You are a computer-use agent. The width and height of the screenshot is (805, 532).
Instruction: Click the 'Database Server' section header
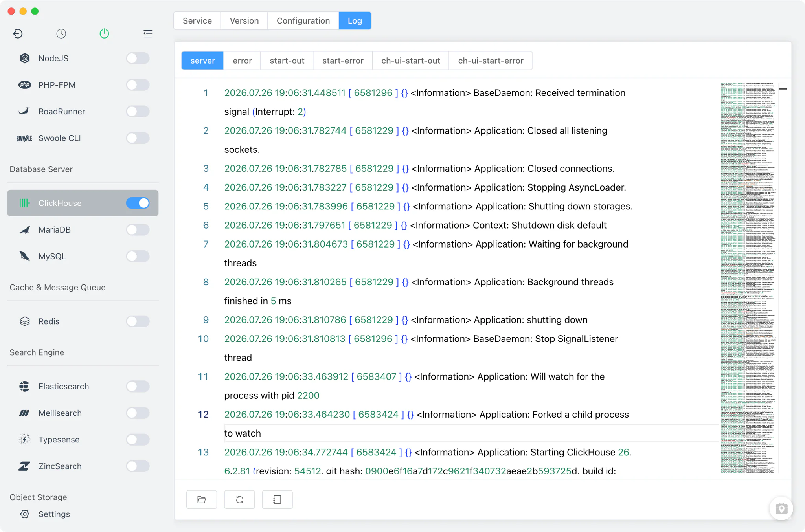(41, 169)
